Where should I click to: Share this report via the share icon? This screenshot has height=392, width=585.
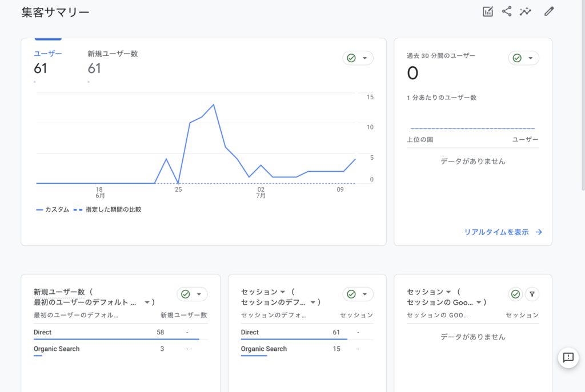[x=507, y=11]
